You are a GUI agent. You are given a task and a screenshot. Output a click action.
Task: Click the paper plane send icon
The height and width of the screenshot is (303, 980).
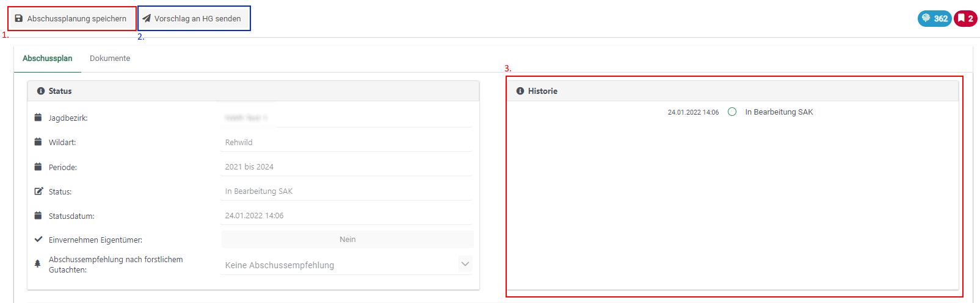point(147,18)
